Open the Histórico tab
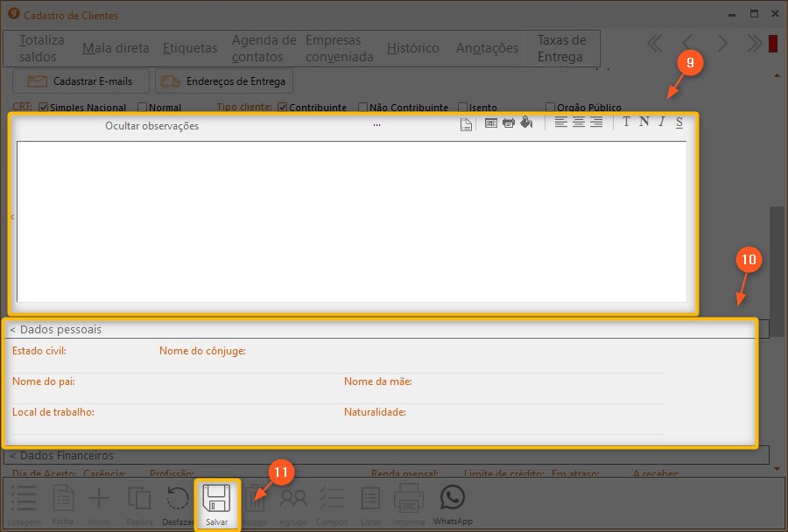 point(412,48)
